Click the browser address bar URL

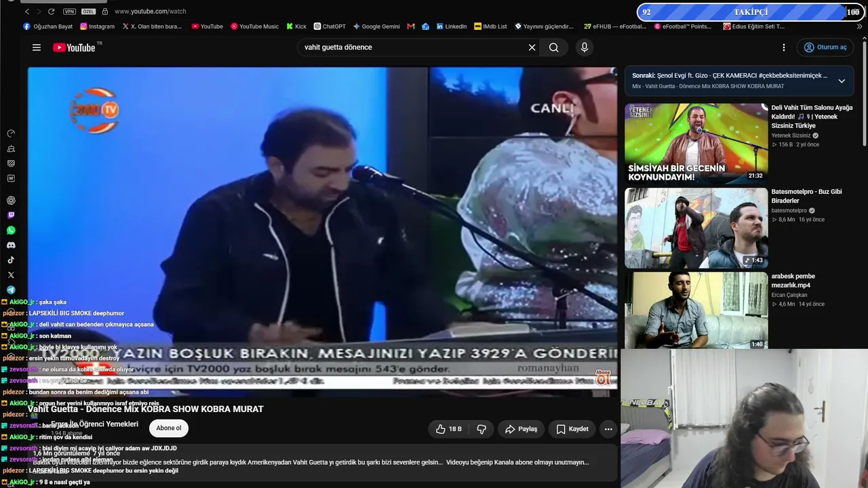pos(151,12)
